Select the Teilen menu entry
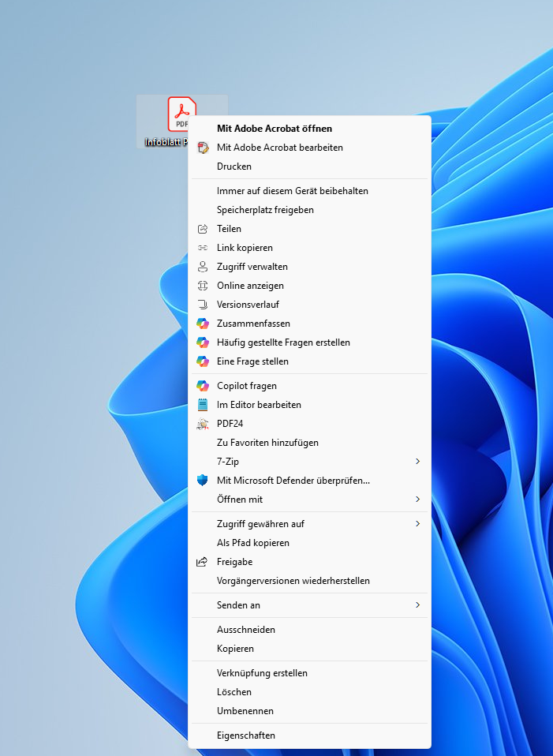553x756 pixels. click(309, 229)
